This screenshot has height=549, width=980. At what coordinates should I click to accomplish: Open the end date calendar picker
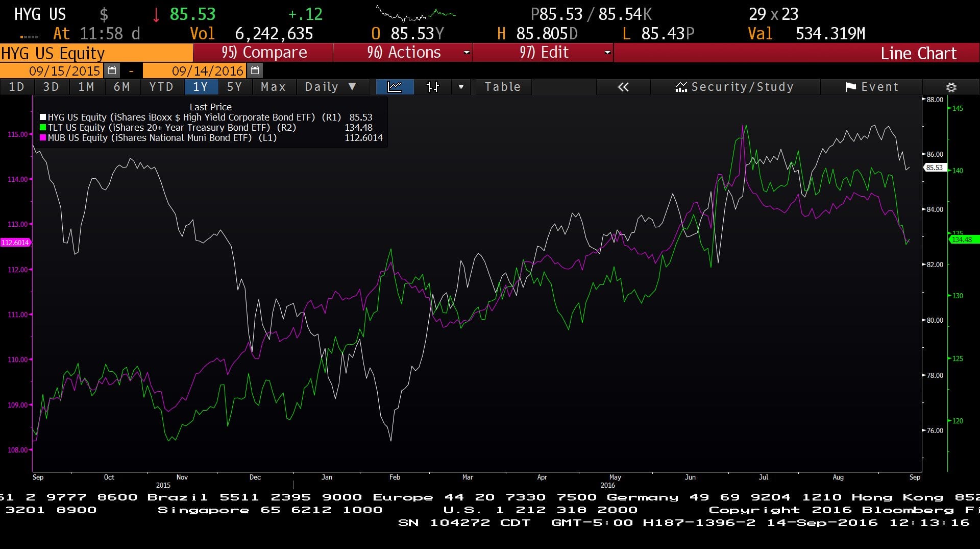tap(255, 70)
